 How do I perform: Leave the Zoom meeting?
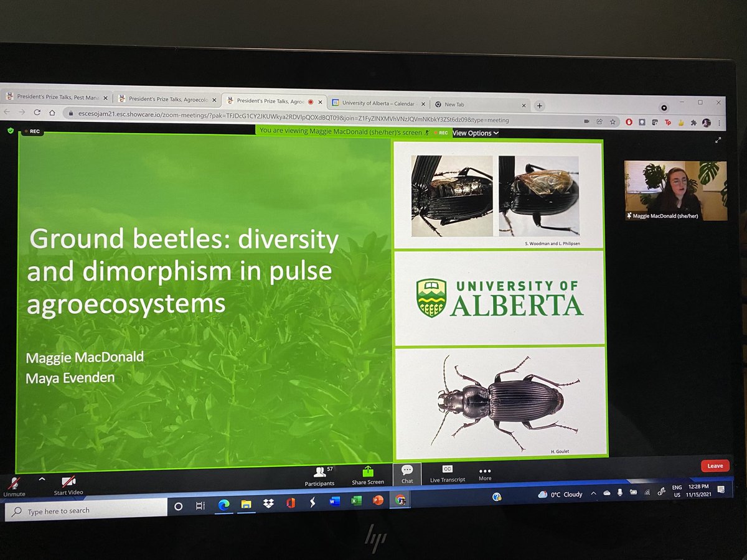(x=715, y=465)
